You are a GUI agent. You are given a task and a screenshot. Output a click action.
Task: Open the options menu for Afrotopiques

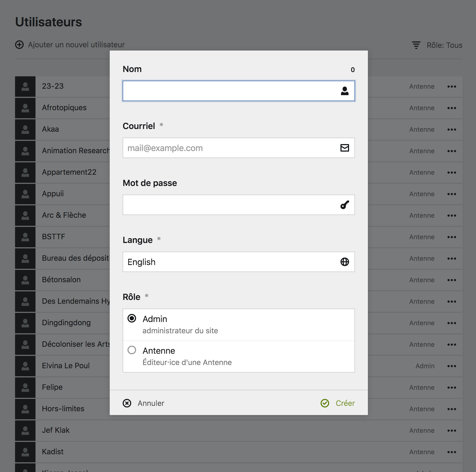[452, 108]
